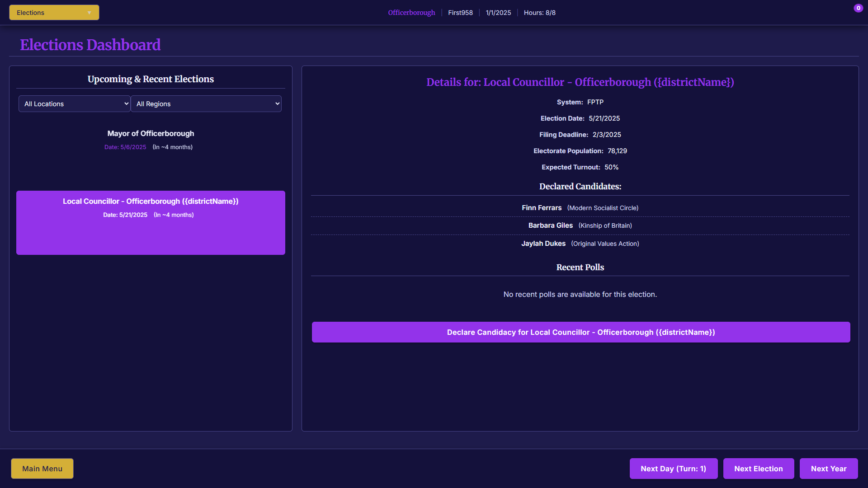
Task: Expand the All Locations filter
Action: click(75, 104)
